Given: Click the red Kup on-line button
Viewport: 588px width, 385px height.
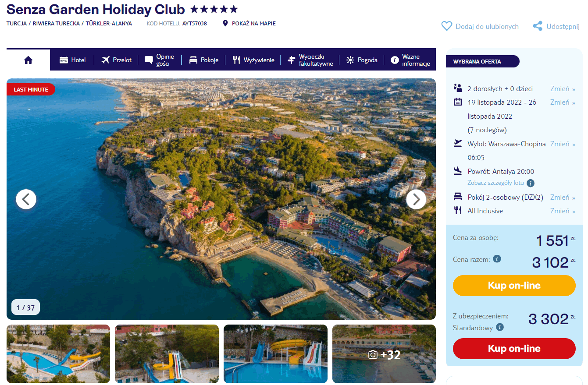Looking at the screenshot, I should 514,349.
